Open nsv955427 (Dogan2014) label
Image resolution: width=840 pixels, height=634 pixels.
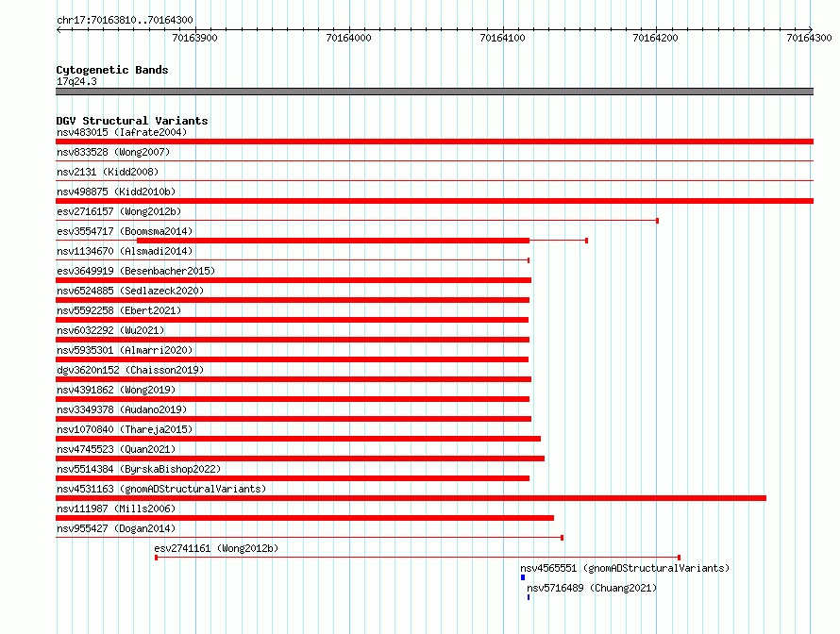click(116, 528)
